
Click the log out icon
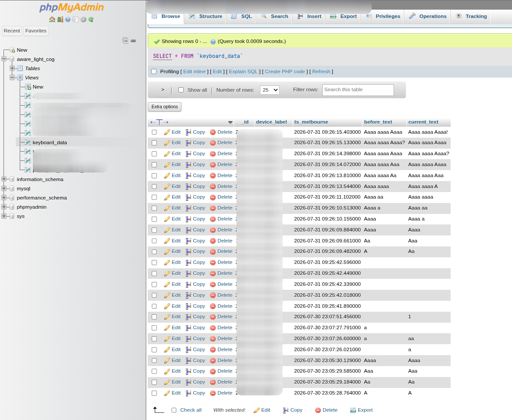pos(60,19)
